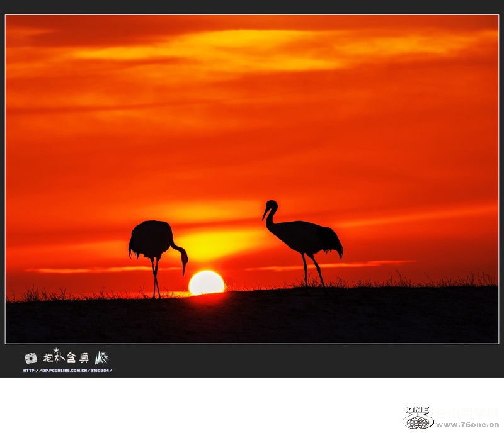Click the setting sun in the photo
Screen dimensions: 504x433
click(207, 283)
